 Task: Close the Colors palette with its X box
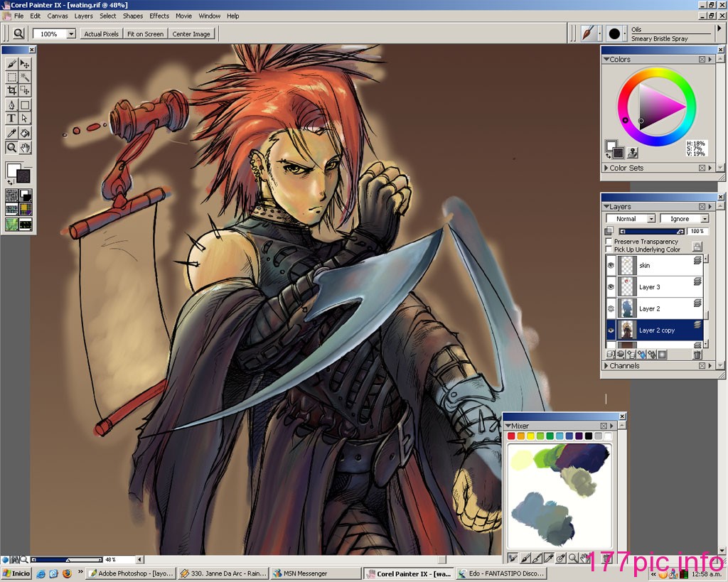(702, 60)
